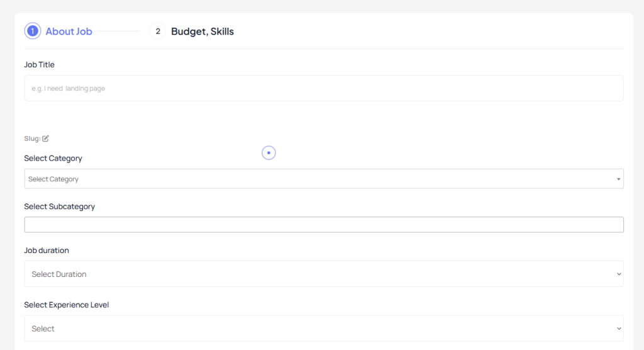Click the circular cursor indicator icon
The height and width of the screenshot is (350, 644).
(269, 153)
